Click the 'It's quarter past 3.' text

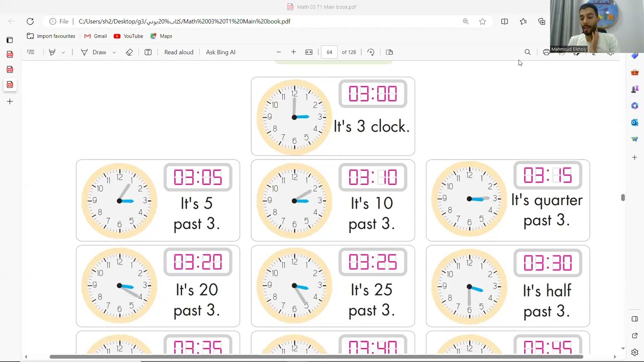(x=547, y=210)
